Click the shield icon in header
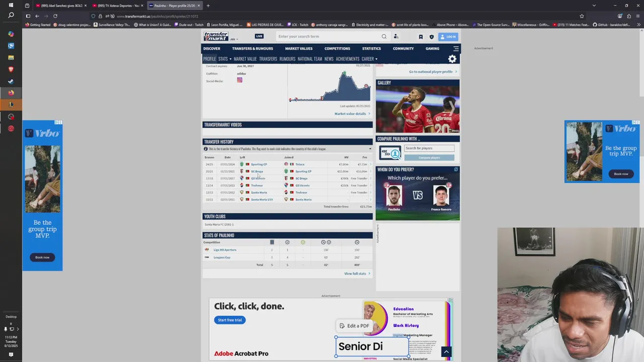The image size is (644, 362). click(x=431, y=37)
